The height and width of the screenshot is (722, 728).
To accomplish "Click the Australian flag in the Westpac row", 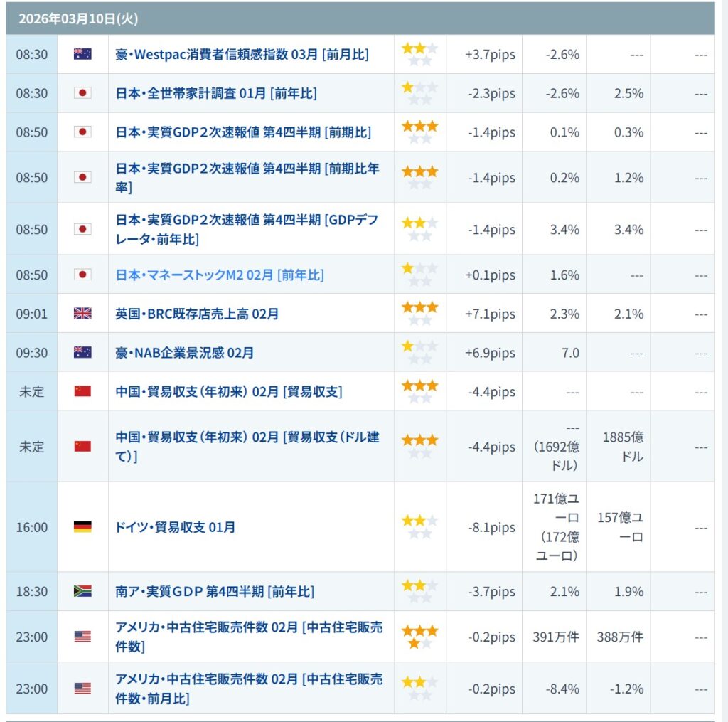I will tap(82, 54).
